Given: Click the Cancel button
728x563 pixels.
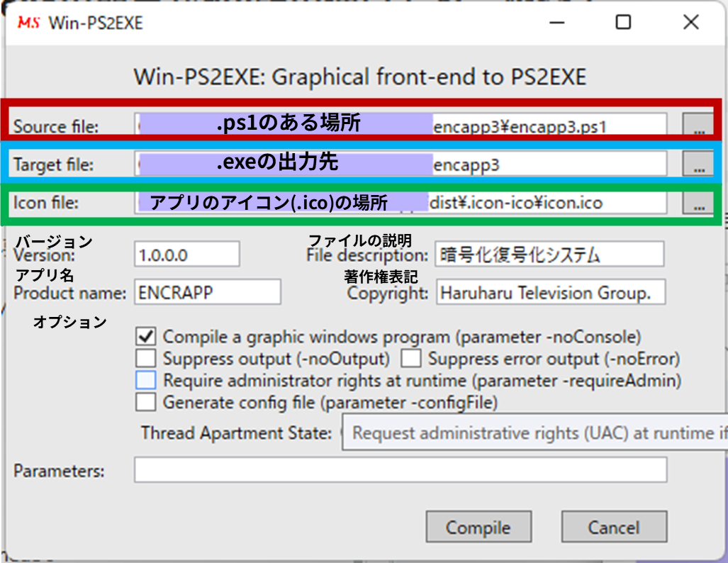Looking at the screenshot, I should pos(615,527).
